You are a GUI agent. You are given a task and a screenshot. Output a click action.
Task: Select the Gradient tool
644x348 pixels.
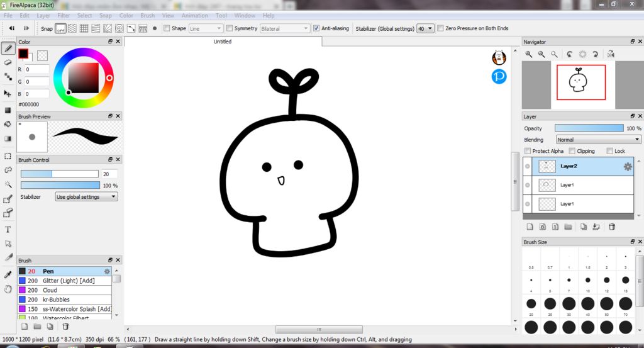pyautogui.click(x=8, y=138)
